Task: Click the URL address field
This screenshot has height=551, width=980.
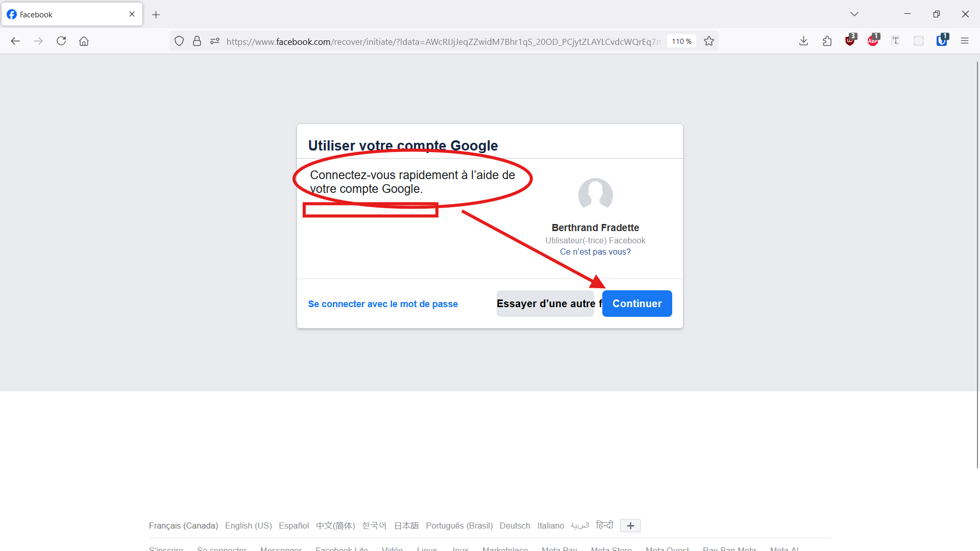Action: 443,41
